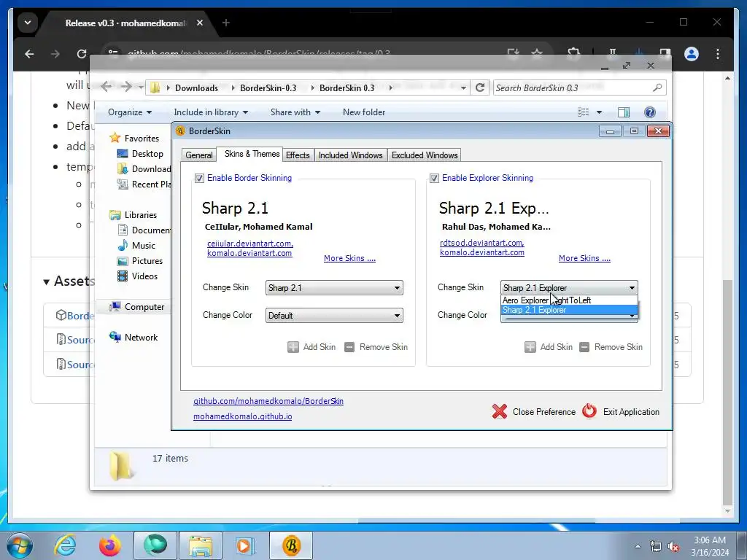Select Computer in Explorer sidebar

tap(136, 307)
